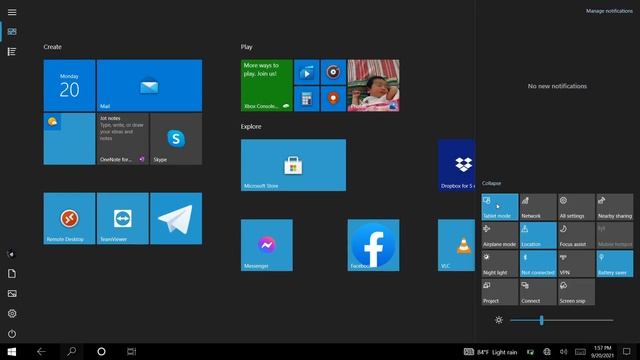Open Network quick action
The image size is (640, 360).
(x=538, y=207)
